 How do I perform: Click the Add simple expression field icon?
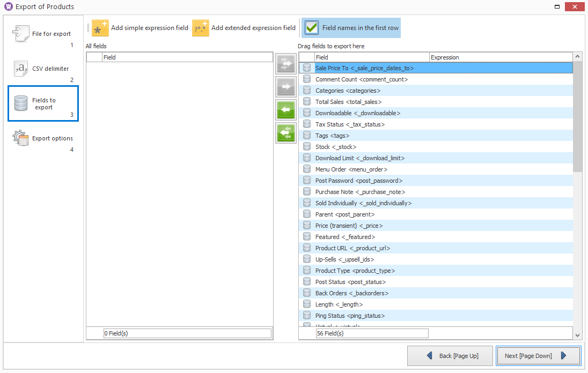click(x=100, y=28)
